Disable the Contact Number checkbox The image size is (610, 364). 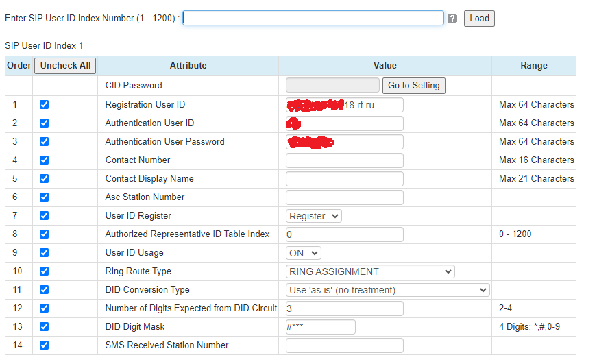(x=45, y=160)
